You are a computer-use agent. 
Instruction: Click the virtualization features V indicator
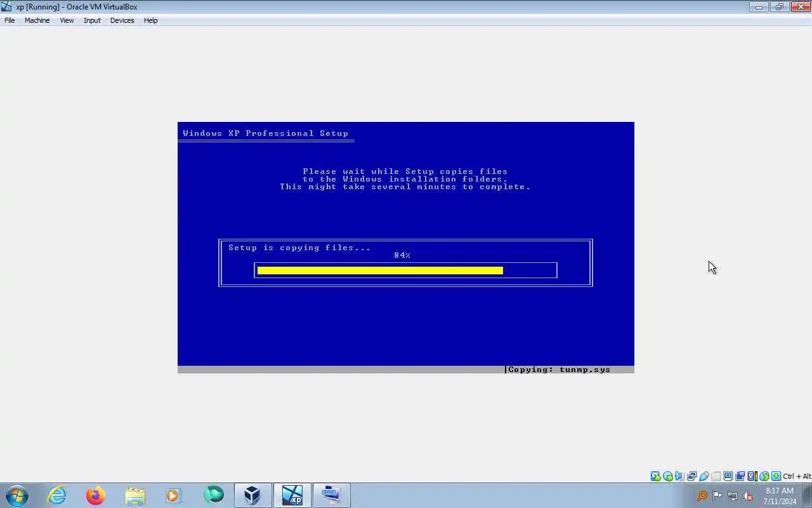pos(752,476)
